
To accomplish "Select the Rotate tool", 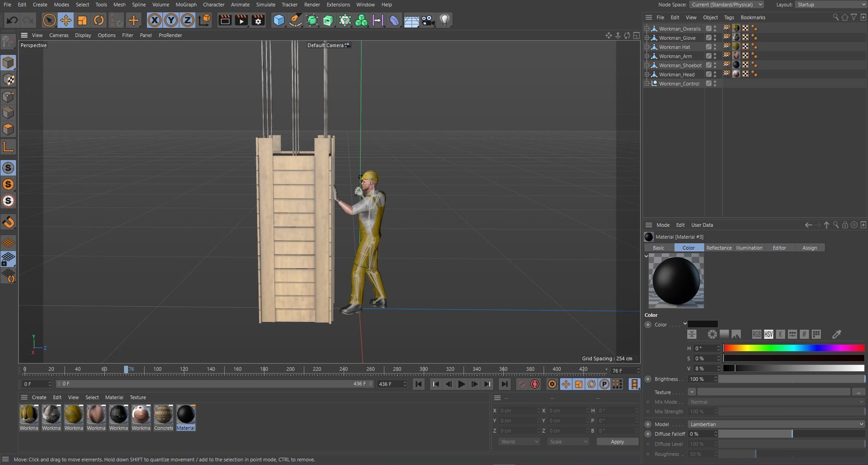I will pos(99,20).
